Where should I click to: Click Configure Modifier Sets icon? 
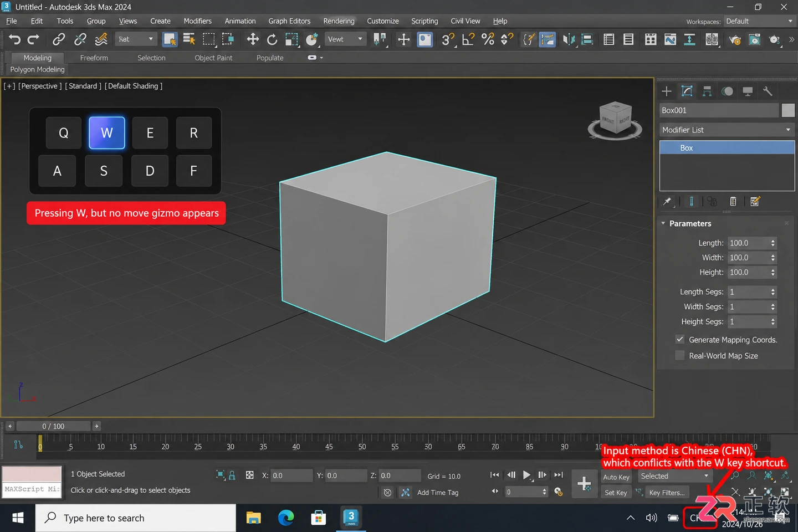click(755, 202)
